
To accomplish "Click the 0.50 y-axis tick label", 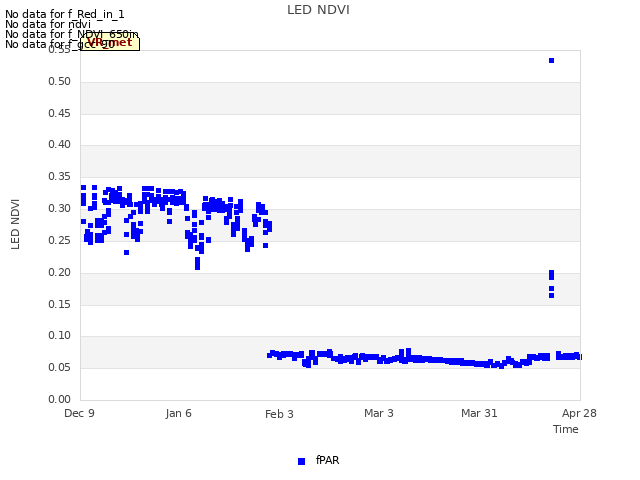I will (x=60, y=81).
